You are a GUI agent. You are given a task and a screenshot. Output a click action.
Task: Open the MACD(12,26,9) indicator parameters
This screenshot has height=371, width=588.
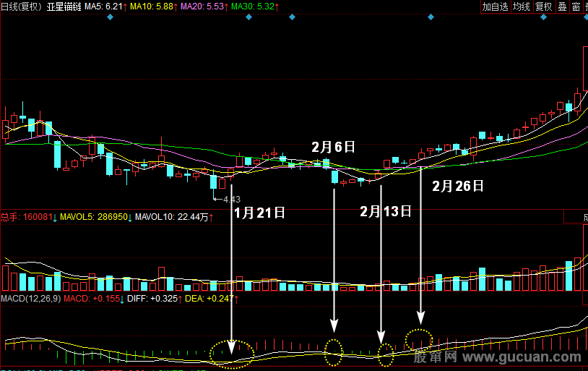pyautogui.click(x=30, y=298)
